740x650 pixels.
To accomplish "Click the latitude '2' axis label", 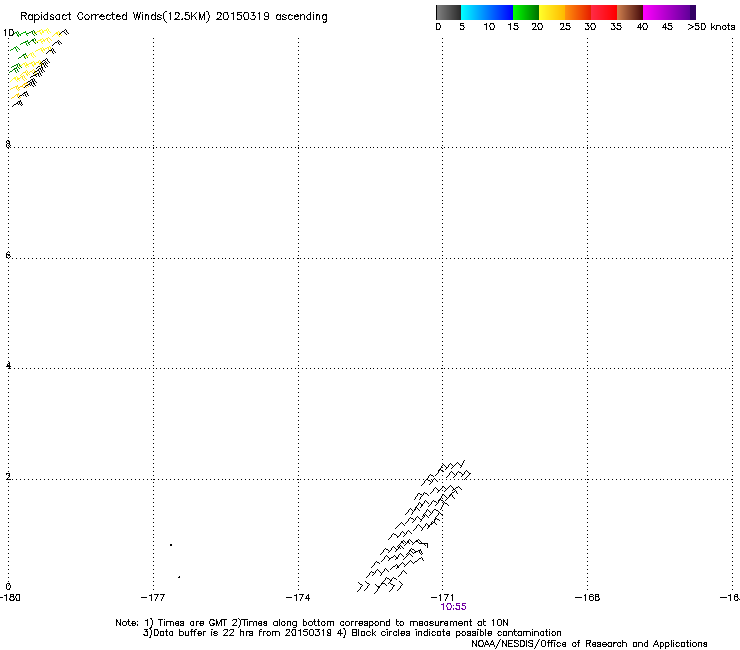I will coord(8,476).
